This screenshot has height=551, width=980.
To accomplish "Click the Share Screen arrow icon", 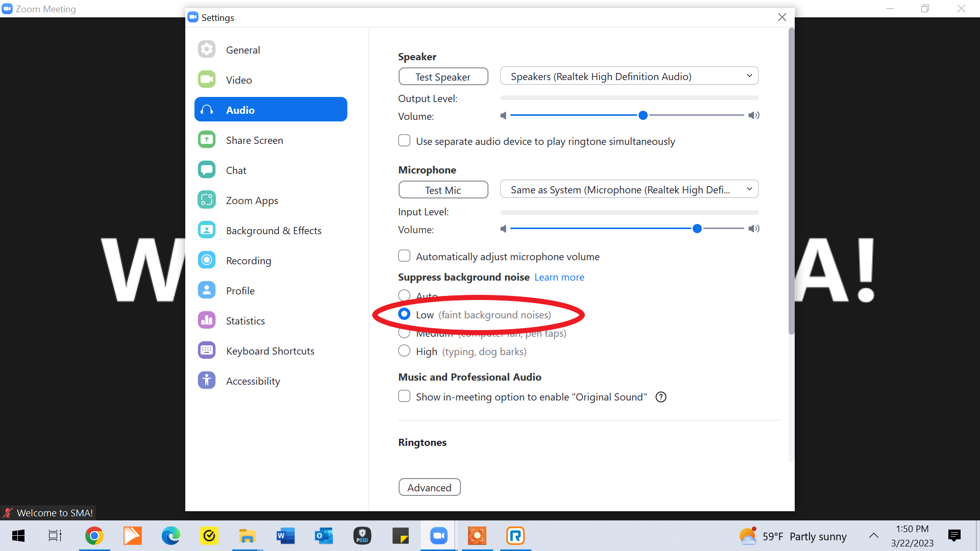I will pos(207,140).
